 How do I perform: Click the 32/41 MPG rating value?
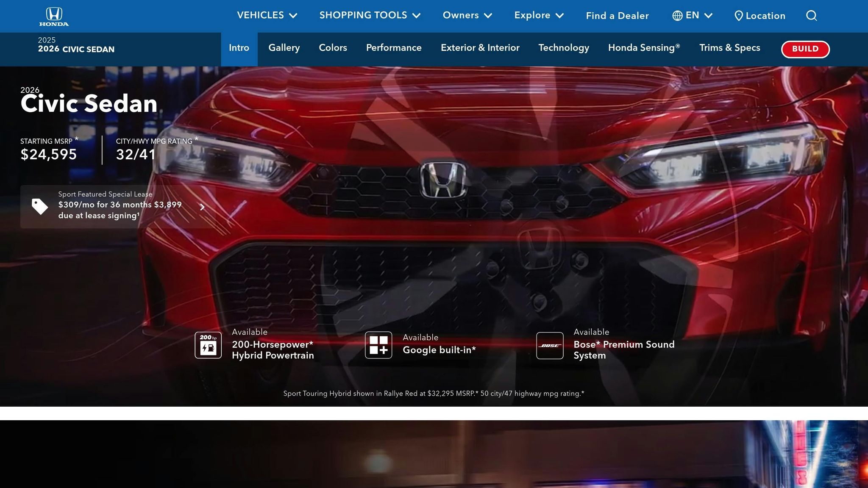(136, 155)
